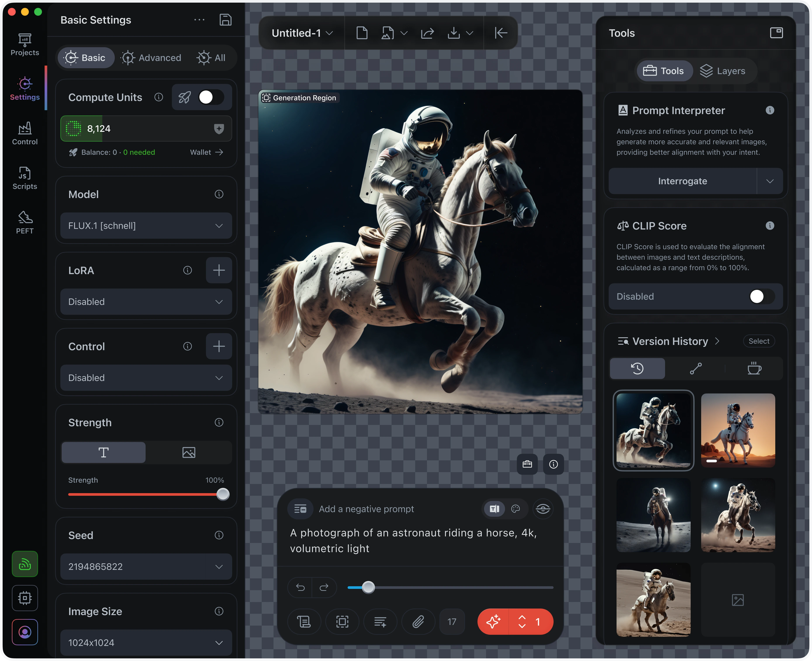Click the red generate sparkle button
The height and width of the screenshot is (661, 812).
point(493,622)
